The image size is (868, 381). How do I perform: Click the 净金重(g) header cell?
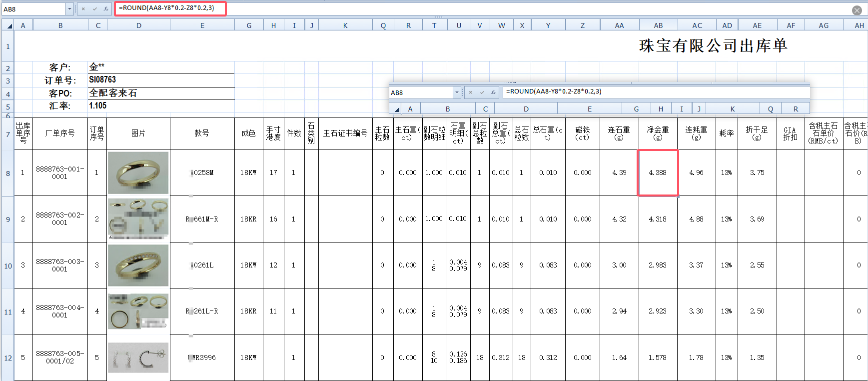pos(658,133)
